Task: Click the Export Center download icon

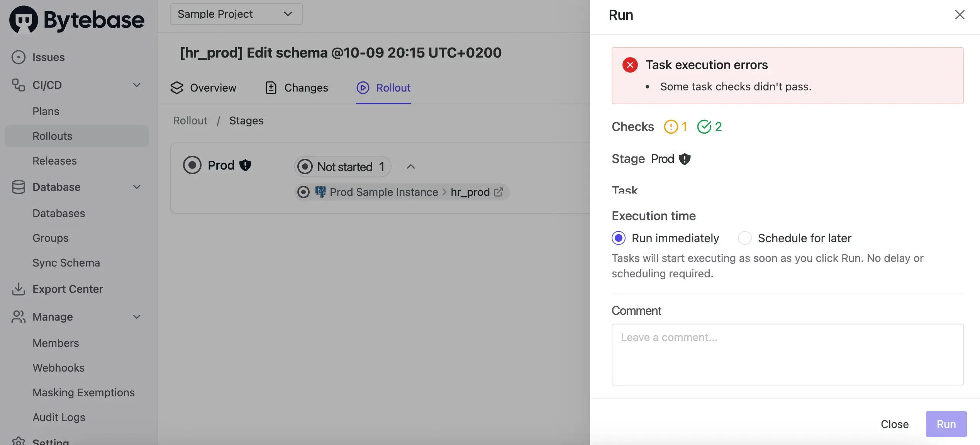Action: (18, 289)
